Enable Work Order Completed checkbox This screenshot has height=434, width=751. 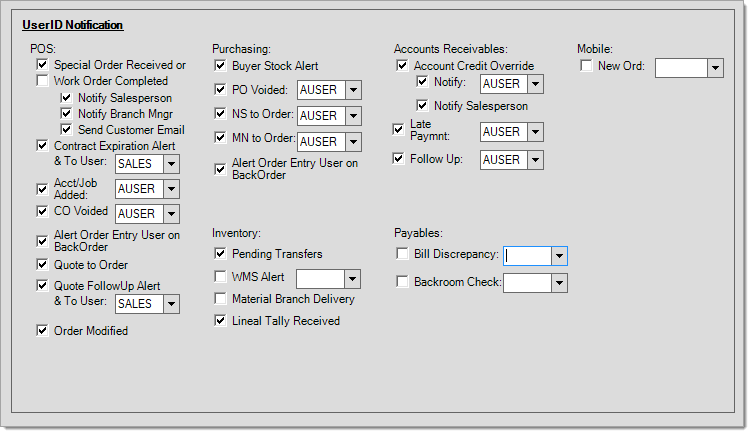click(x=42, y=80)
